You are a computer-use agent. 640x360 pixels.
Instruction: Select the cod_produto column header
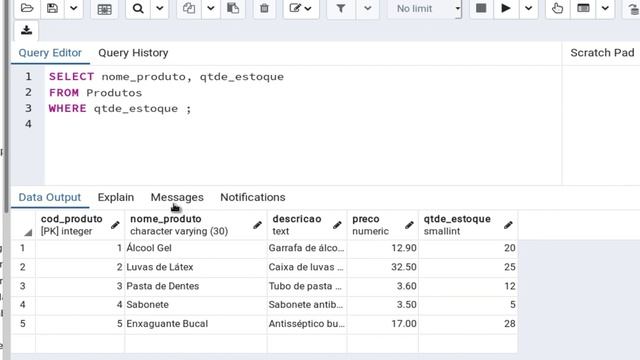pyautogui.click(x=80, y=224)
